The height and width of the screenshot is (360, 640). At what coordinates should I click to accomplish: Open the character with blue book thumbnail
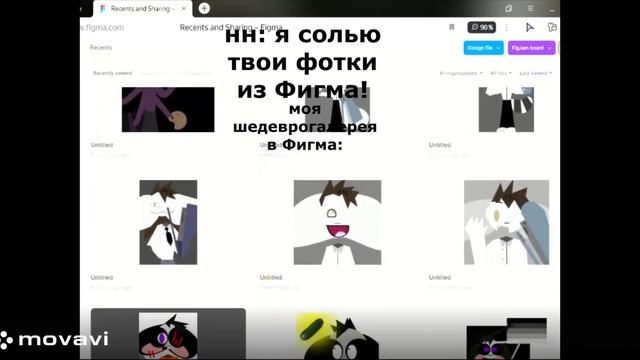[x=168, y=222]
